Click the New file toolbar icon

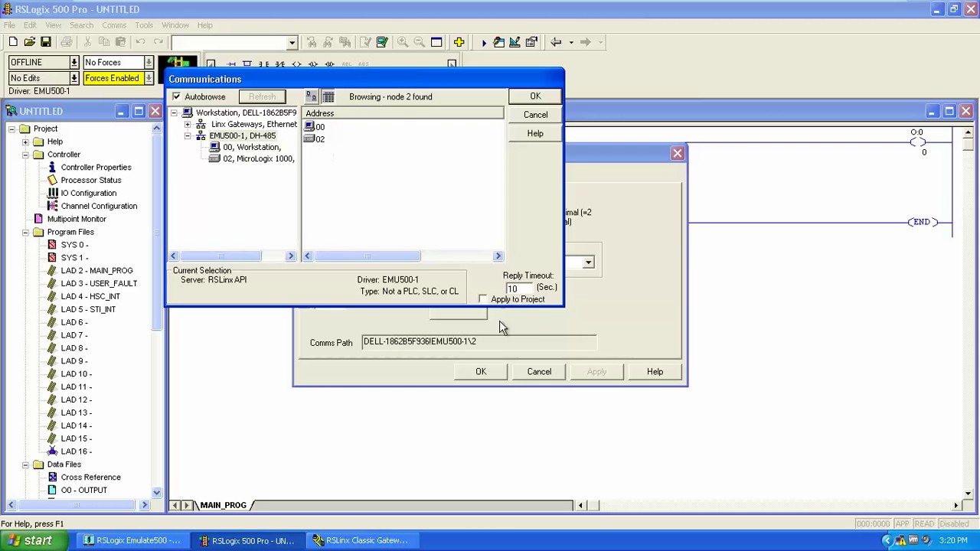13,42
